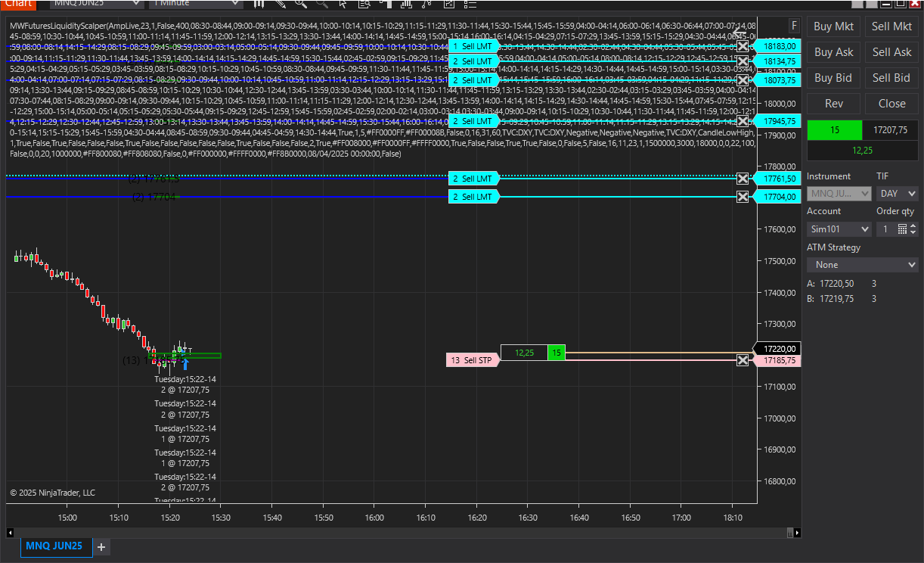Click the current price marker 17220,00

click(778, 349)
